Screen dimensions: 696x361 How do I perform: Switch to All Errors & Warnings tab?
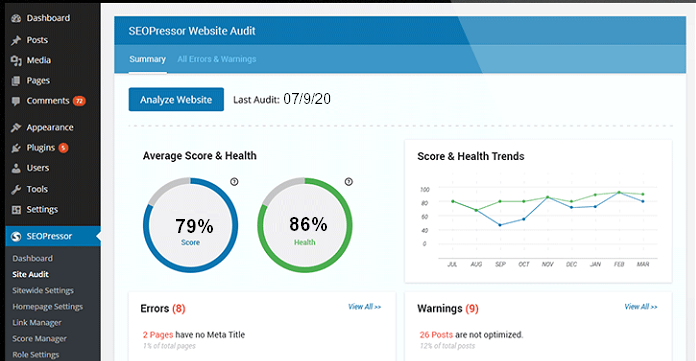[x=217, y=59]
